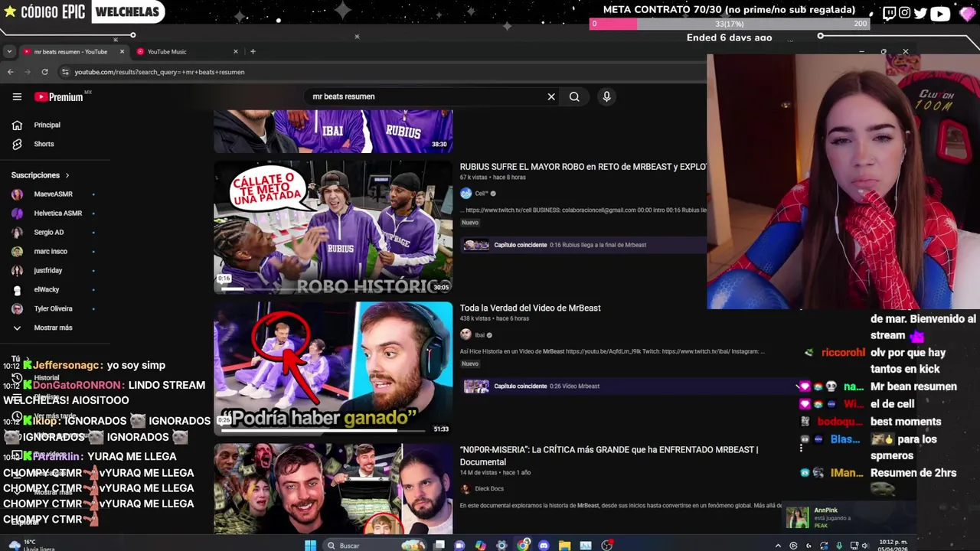Play the Podría haber ganado thumbnail
The image size is (980, 551).
click(333, 369)
